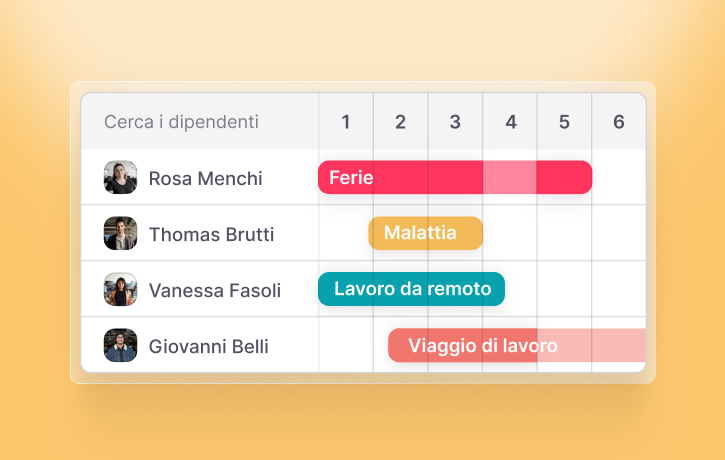Click Giovanni Belli's avatar photo
The image size is (725, 460).
pos(120,346)
